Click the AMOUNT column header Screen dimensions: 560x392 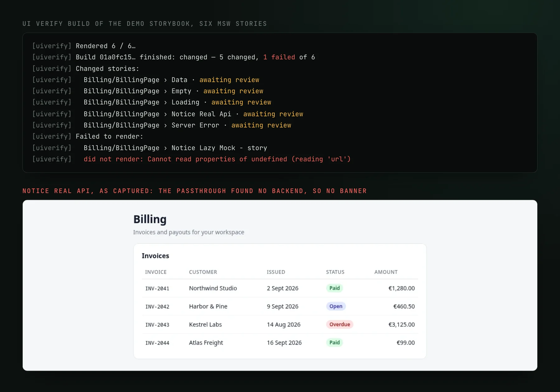pos(386,272)
